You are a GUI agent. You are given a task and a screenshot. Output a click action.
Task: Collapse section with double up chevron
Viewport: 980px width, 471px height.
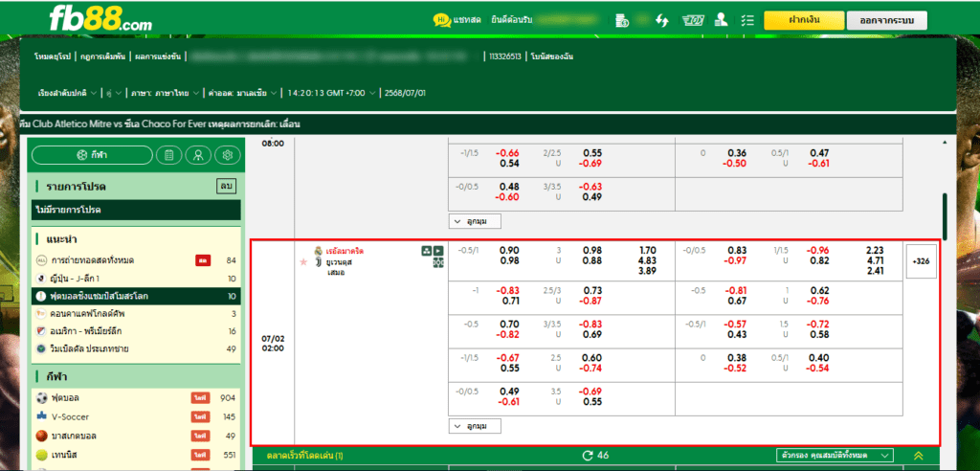pos(918,456)
